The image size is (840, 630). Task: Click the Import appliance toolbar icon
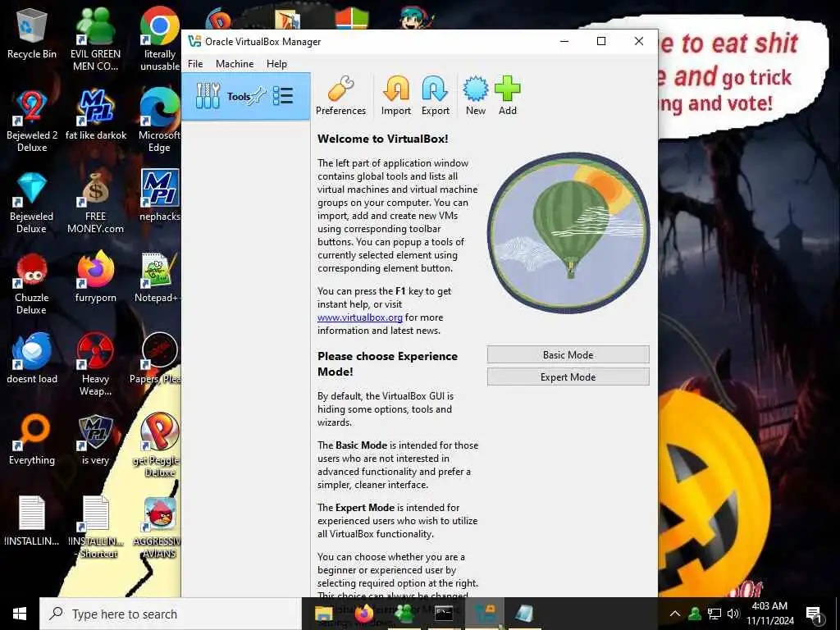pyautogui.click(x=396, y=97)
